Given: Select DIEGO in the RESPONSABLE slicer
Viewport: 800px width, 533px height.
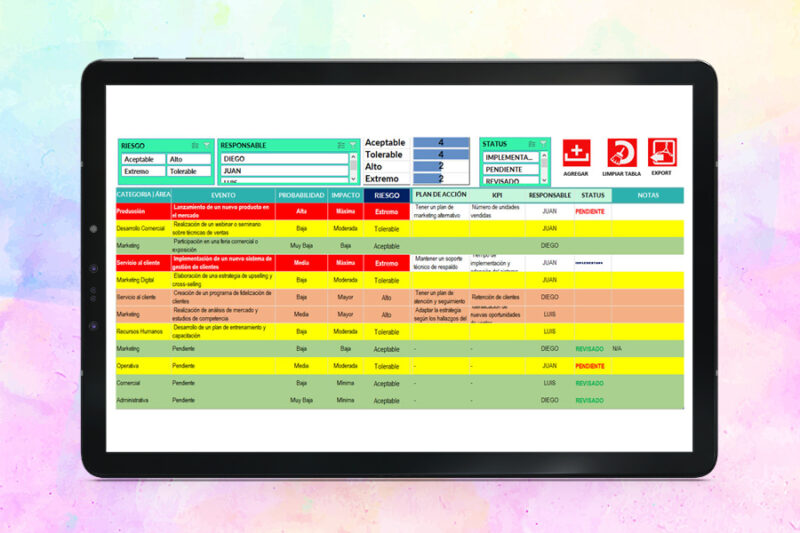Looking at the screenshot, I should (x=285, y=159).
